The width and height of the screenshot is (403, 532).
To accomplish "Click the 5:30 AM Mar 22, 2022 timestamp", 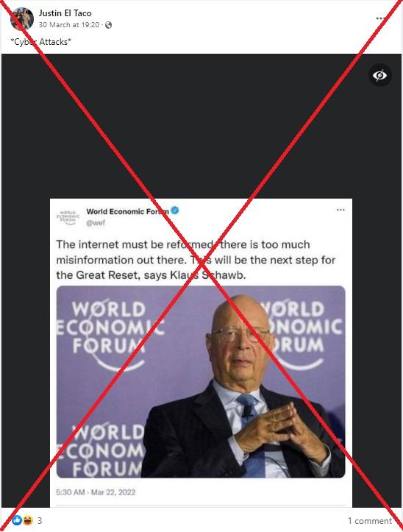I will [x=96, y=492].
